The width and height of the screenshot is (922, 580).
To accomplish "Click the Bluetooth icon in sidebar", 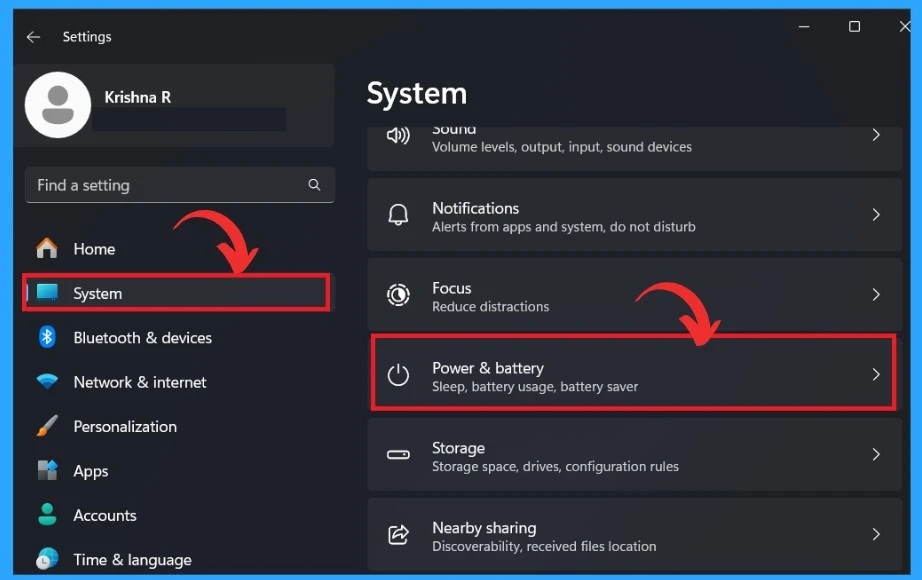I will [x=47, y=337].
